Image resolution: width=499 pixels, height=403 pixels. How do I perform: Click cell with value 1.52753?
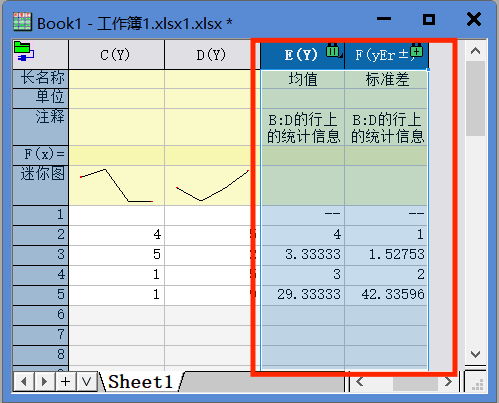pos(387,255)
